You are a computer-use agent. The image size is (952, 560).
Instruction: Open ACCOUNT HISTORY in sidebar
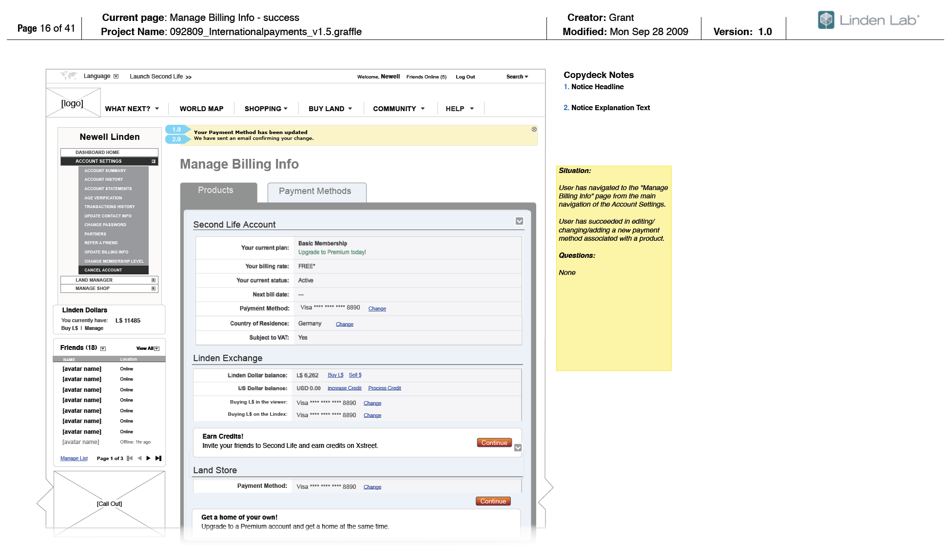coord(103,179)
